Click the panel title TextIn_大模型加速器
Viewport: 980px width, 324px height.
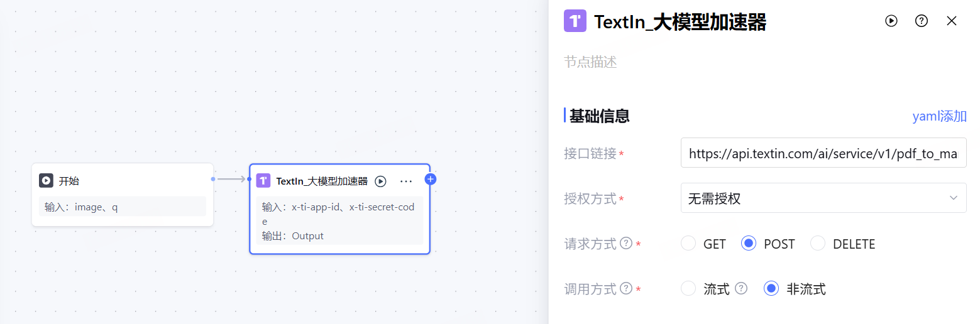(x=680, y=21)
